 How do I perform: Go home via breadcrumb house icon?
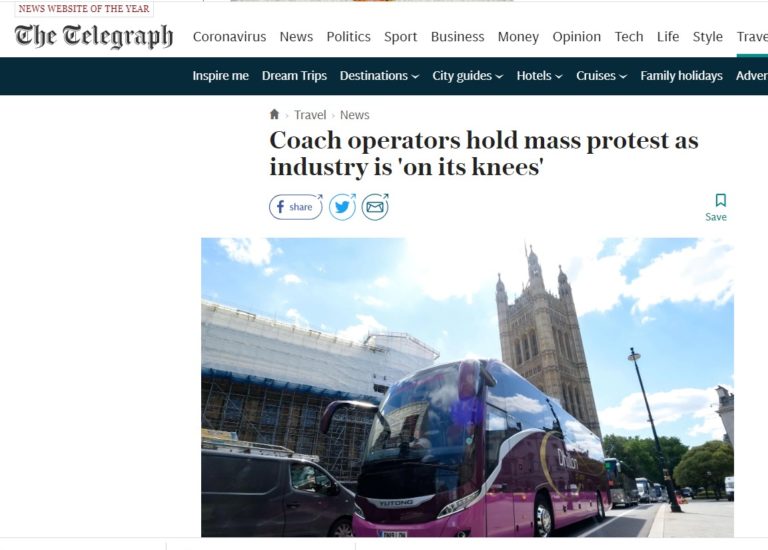point(274,114)
